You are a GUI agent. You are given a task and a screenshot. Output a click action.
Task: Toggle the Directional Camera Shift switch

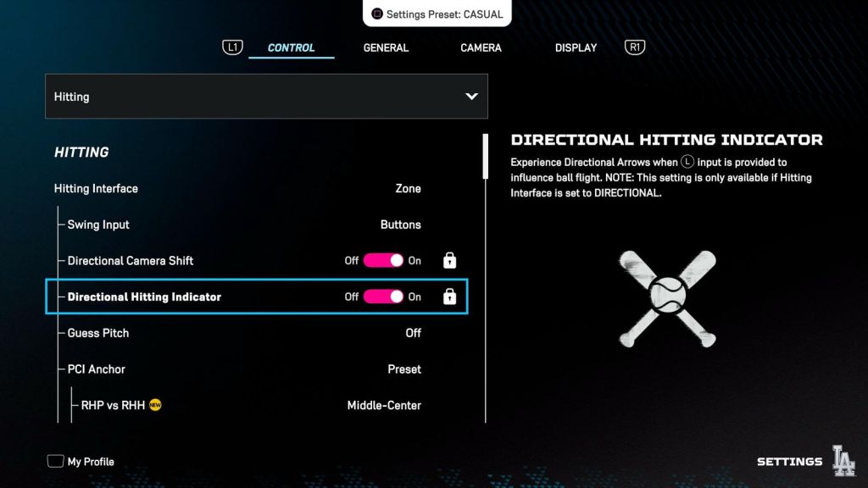coord(383,261)
